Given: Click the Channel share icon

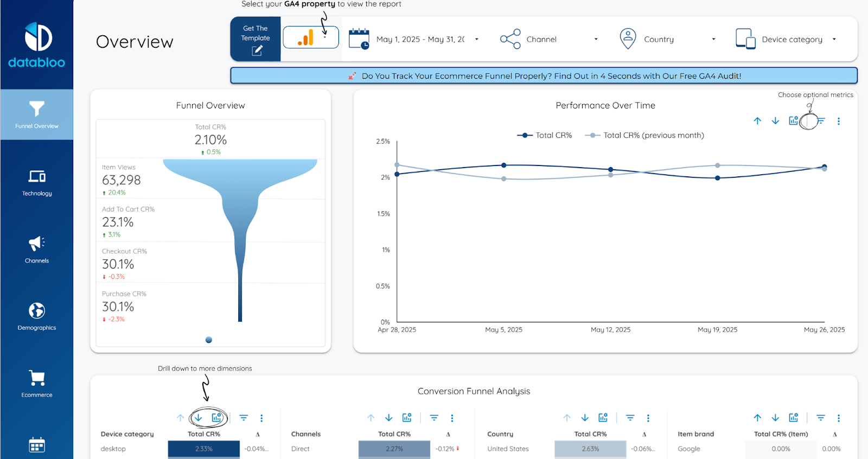Looking at the screenshot, I should click(x=510, y=39).
